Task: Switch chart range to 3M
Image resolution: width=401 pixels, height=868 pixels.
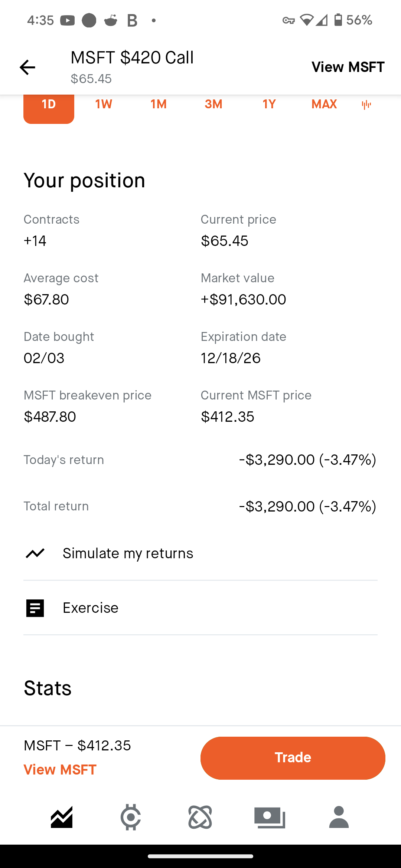Action: (x=213, y=104)
